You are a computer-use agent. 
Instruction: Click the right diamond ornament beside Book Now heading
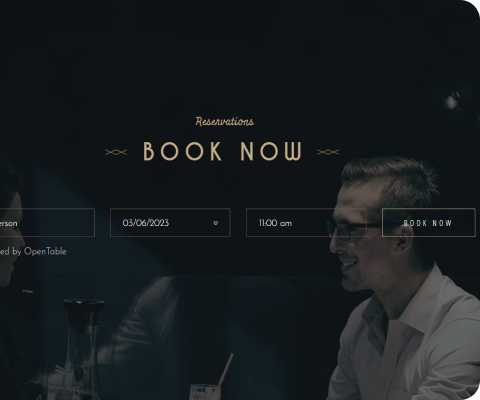(x=328, y=152)
